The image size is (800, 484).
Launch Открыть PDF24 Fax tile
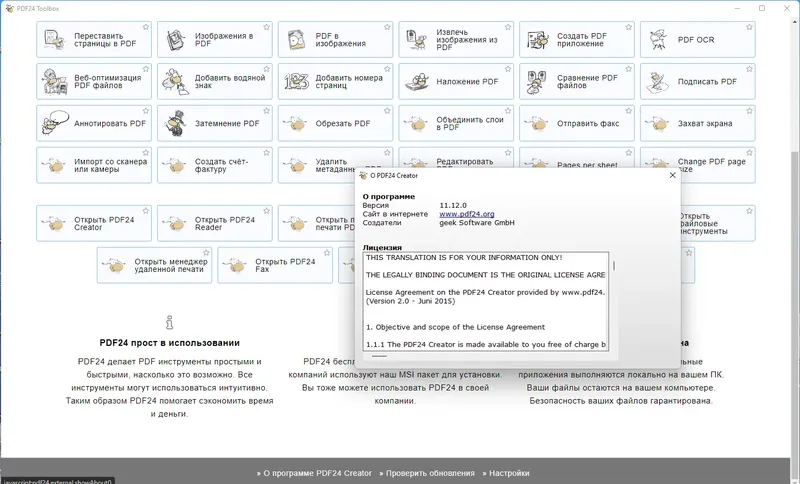pos(275,265)
